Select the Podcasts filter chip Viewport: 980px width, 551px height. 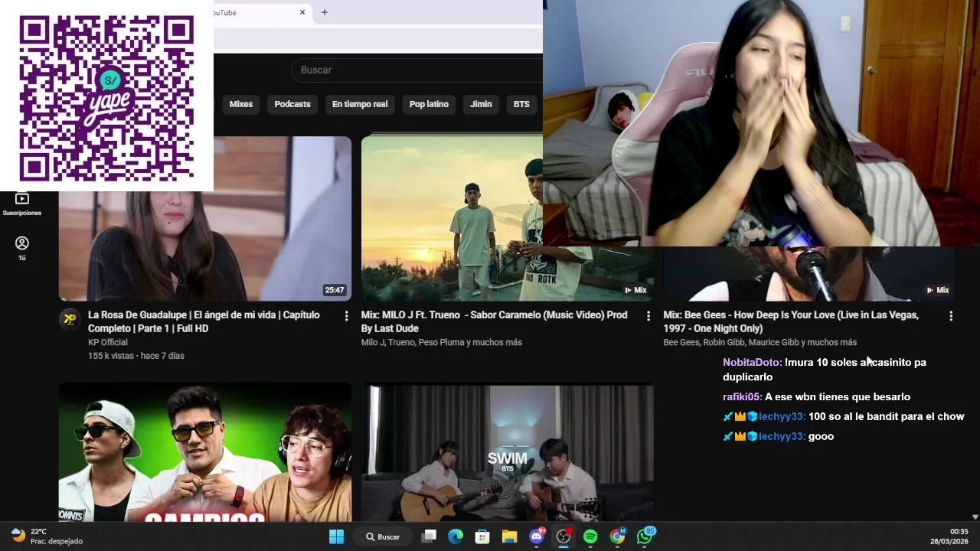point(292,104)
